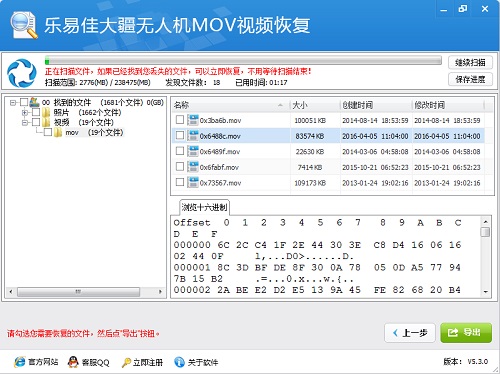This screenshot has width=500, height=374.
Task: Click the 立即注册 key icon
Action: point(126,362)
